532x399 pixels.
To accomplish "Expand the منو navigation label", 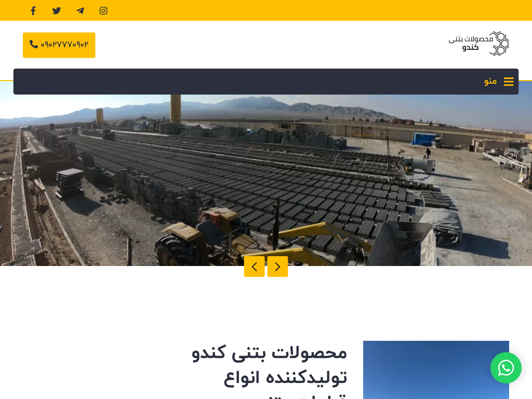I will (490, 82).
